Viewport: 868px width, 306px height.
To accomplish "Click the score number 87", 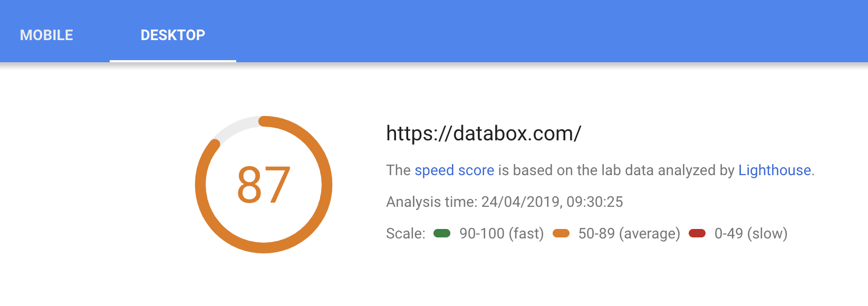I will click(264, 185).
